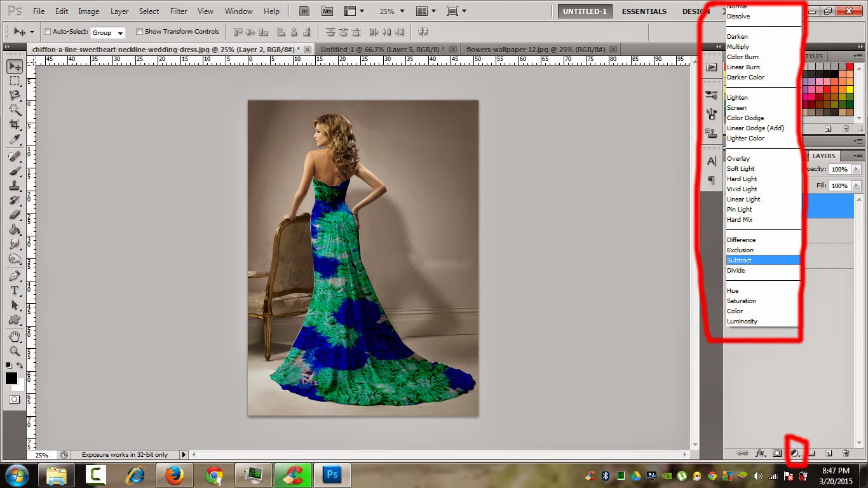Select the Clone Stamp tool
Screen dimensions: 868x488
pos(14,186)
